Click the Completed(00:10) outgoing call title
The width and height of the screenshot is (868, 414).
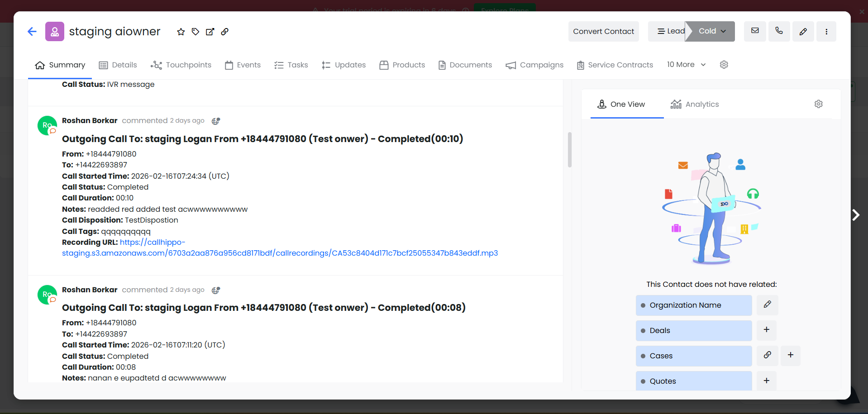pyautogui.click(x=262, y=139)
